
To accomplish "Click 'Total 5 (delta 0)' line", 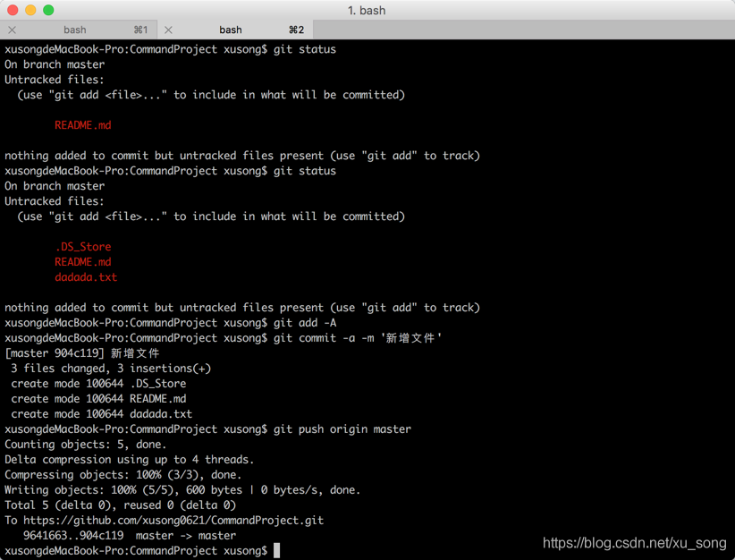I will [x=121, y=505].
